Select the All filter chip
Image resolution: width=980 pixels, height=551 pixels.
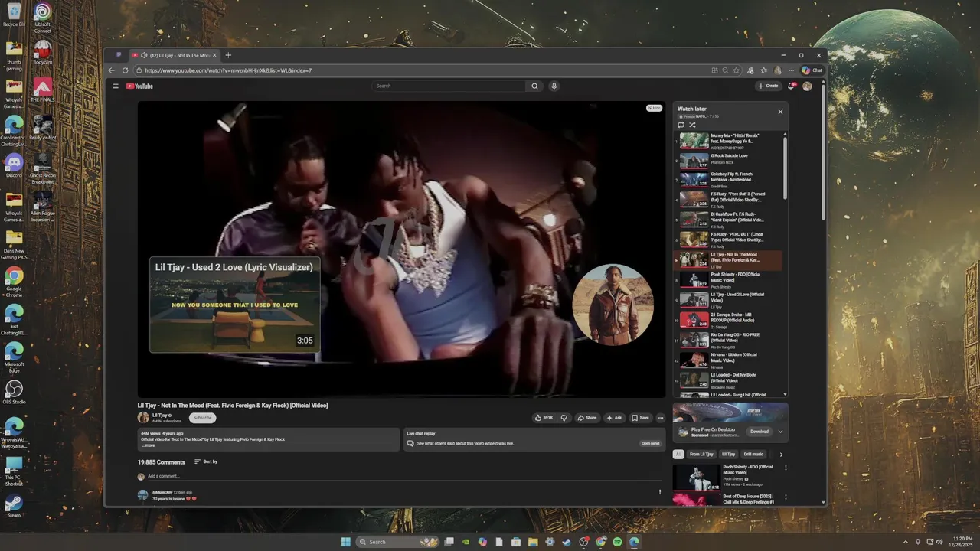pos(678,455)
